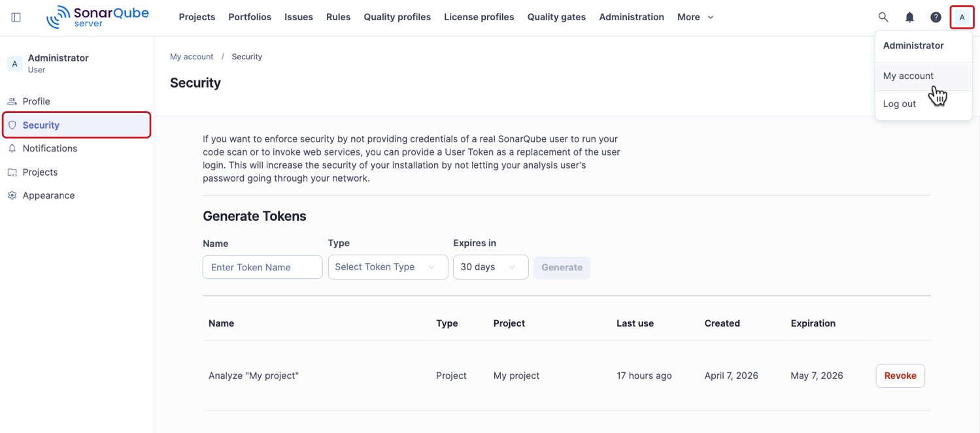Screen dimensions: 980x433
Task: Click the Administrator avatar beside the User label
Action: point(14,63)
